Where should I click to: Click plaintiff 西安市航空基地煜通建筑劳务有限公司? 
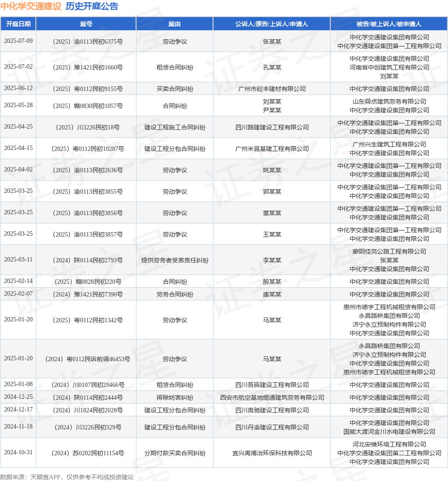pos(272,398)
